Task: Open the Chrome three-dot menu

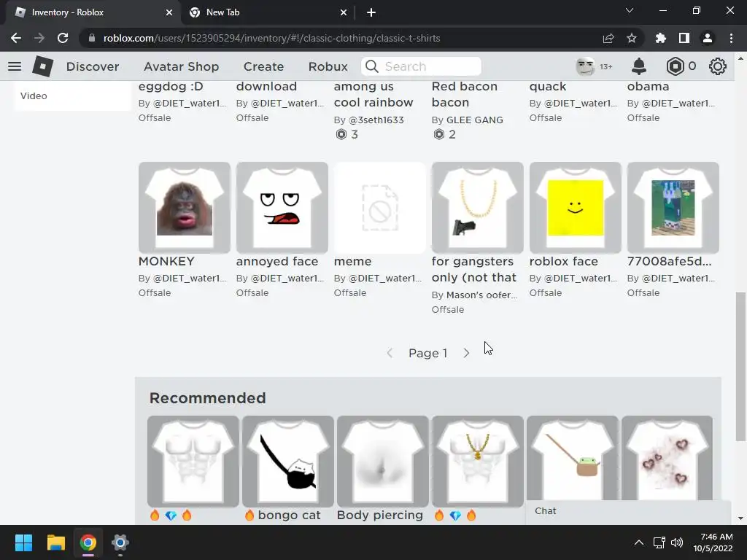Action: (x=731, y=38)
